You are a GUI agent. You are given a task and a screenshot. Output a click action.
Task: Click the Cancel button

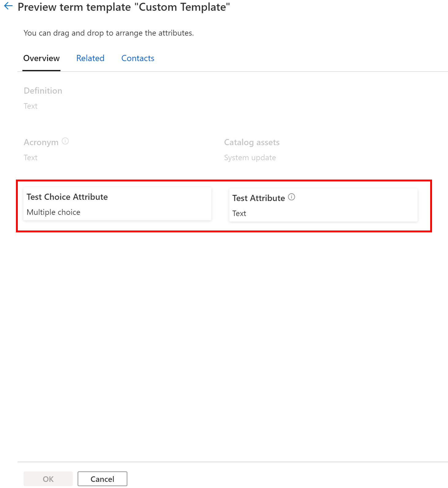coord(102,479)
